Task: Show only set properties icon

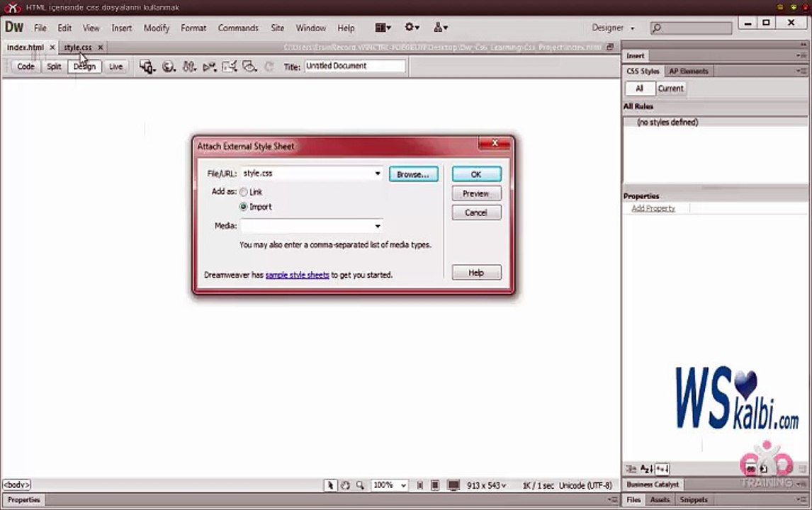Action: (x=662, y=469)
